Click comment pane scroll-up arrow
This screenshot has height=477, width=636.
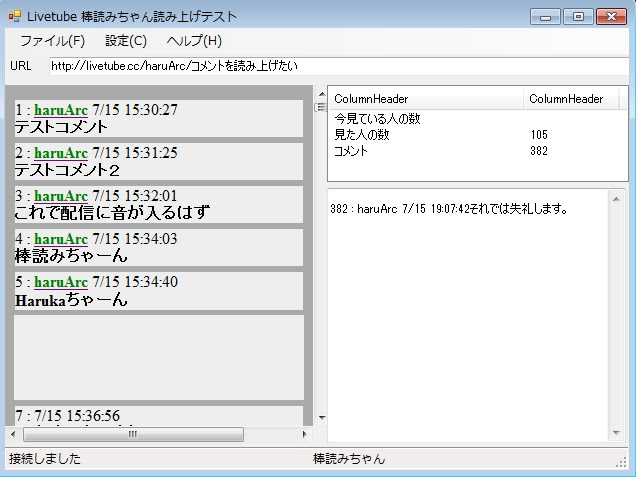(x=322, y=94)
